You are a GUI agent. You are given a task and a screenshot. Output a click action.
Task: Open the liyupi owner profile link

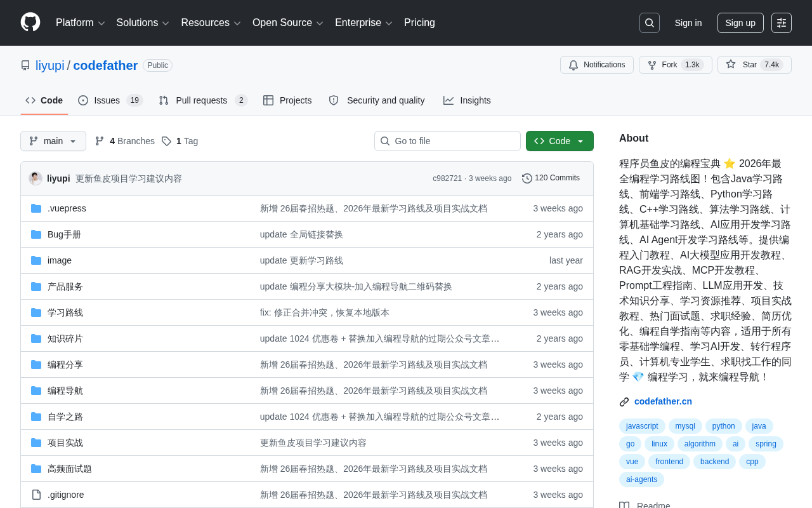click(x=50, y=65)
